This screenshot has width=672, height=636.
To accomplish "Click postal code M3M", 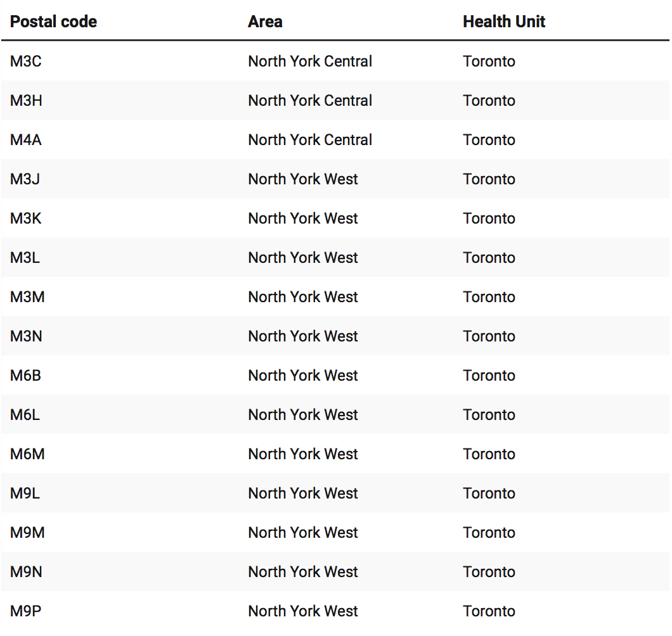I will point(27,297).
